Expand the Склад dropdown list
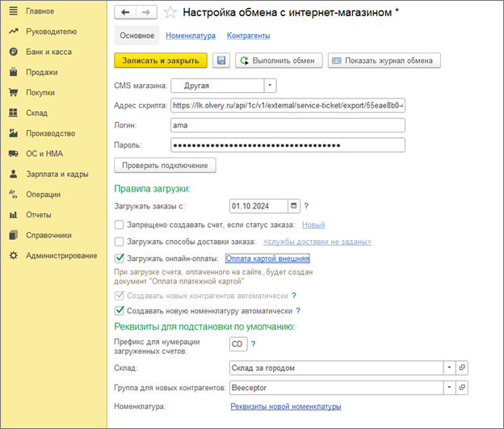The height and width of the screenshot is (429, 504). tap(449, 368)
